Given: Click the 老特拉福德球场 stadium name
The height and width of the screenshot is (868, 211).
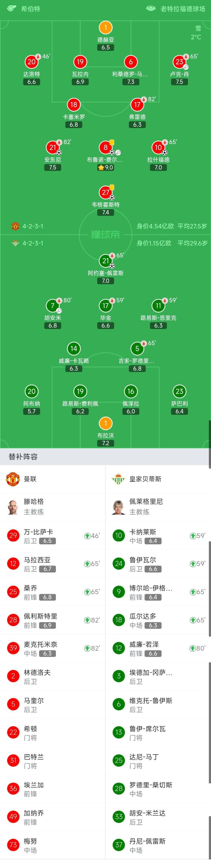Looking at the screenshot, I should click(183, 9).
